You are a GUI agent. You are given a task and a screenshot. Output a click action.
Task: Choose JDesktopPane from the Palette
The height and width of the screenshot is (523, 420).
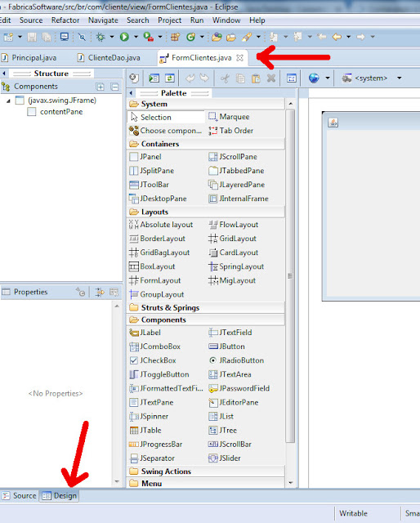158,199
